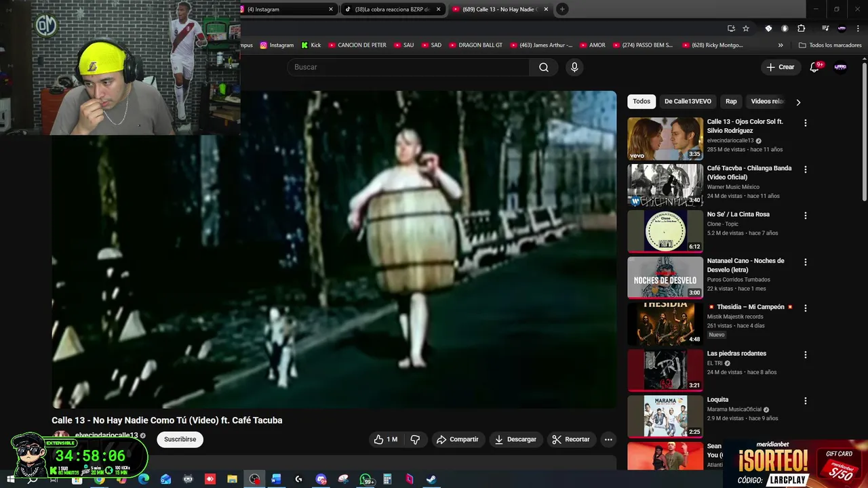868x488 pixels.
Task: Open Microsoft Word in taskbar
Action: point(276,479)
